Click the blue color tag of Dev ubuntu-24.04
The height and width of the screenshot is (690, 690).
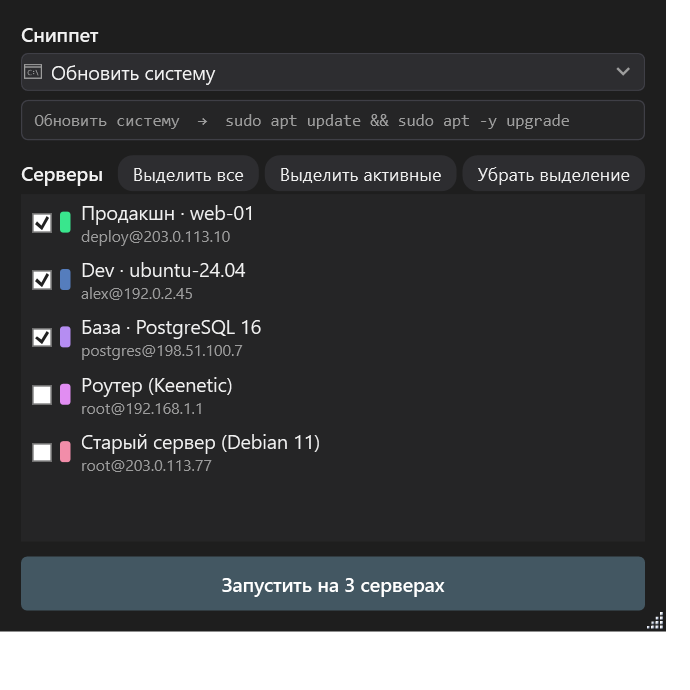[x=65, y=280]
